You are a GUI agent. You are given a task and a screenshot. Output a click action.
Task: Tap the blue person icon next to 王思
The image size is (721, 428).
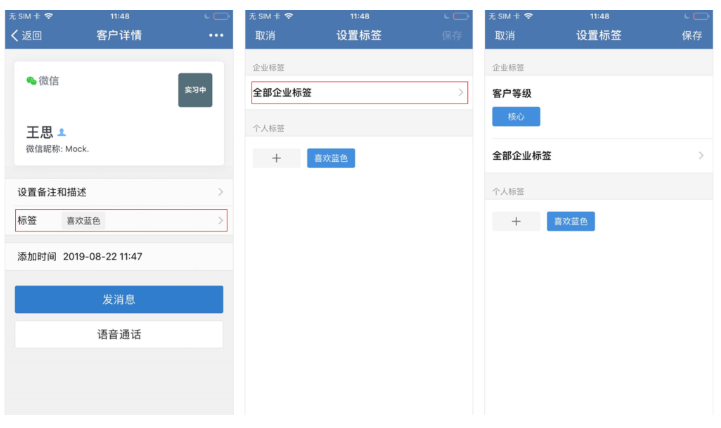pos(62,132)
